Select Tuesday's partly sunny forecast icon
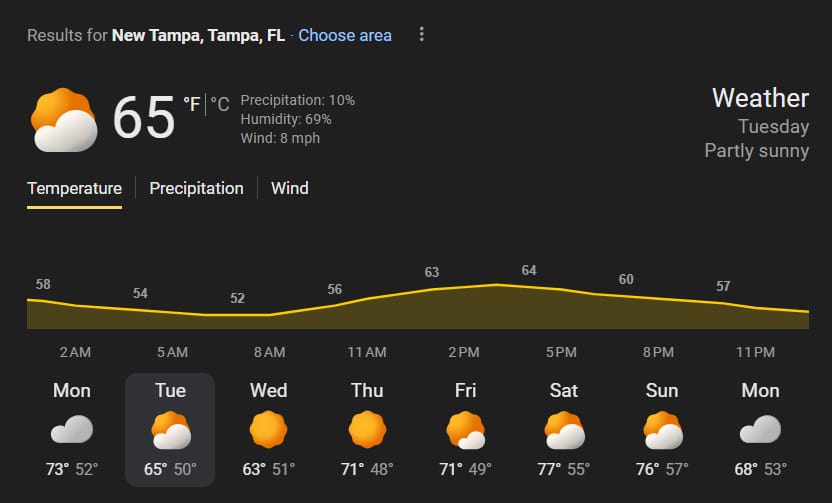This screenshot has width=832, height=503. (170, 430)
